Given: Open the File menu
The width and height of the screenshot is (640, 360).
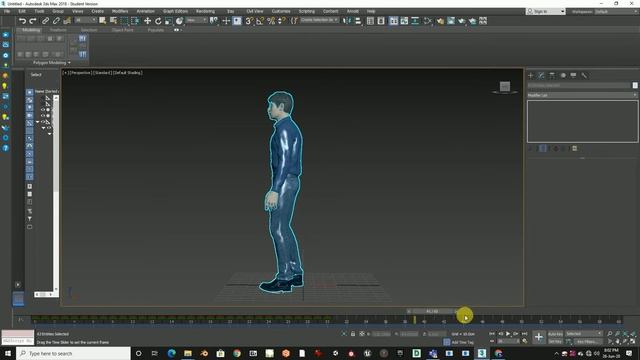Looking at the screenshot, I should pyautogui.click(x=7, y=11).
